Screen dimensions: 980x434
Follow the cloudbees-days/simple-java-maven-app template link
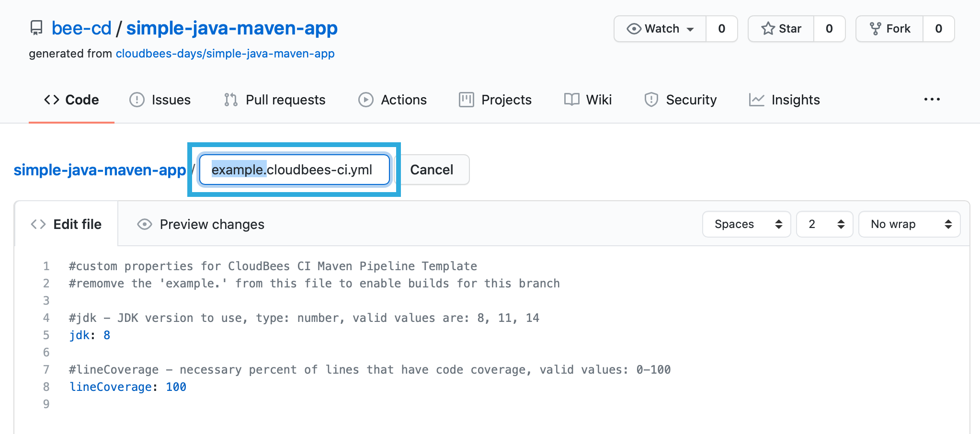click(225, 54)
